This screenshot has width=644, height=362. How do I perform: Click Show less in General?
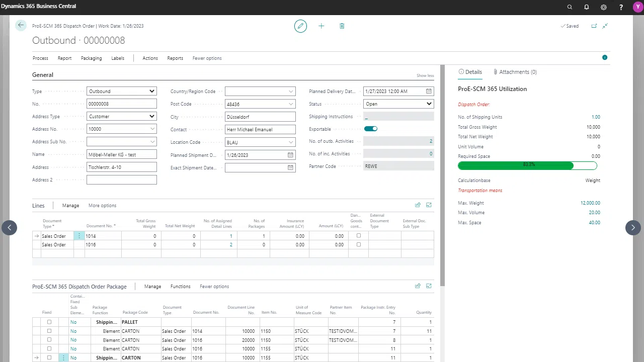[425, 75]
